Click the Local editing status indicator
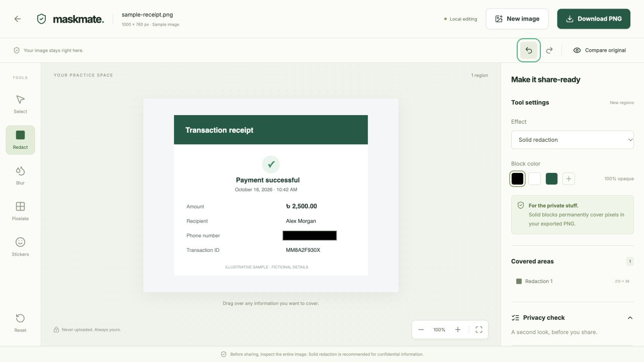 tap(460, 19)
